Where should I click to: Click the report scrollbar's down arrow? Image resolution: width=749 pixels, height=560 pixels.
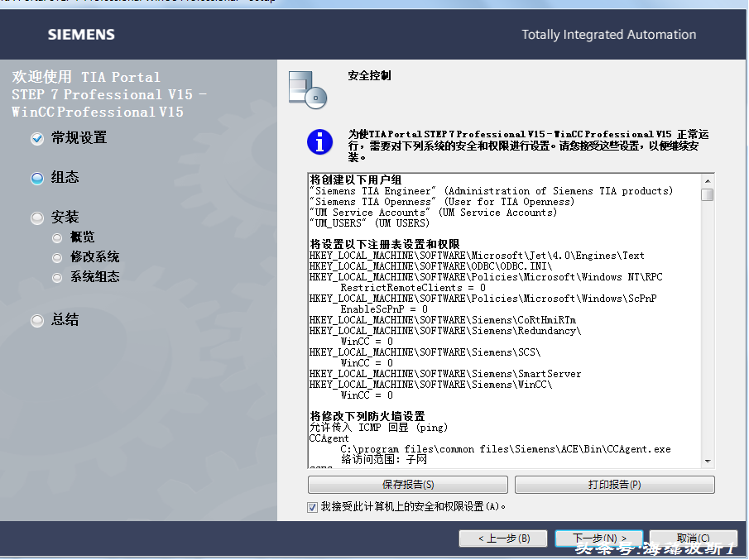[x=708, y=461]
